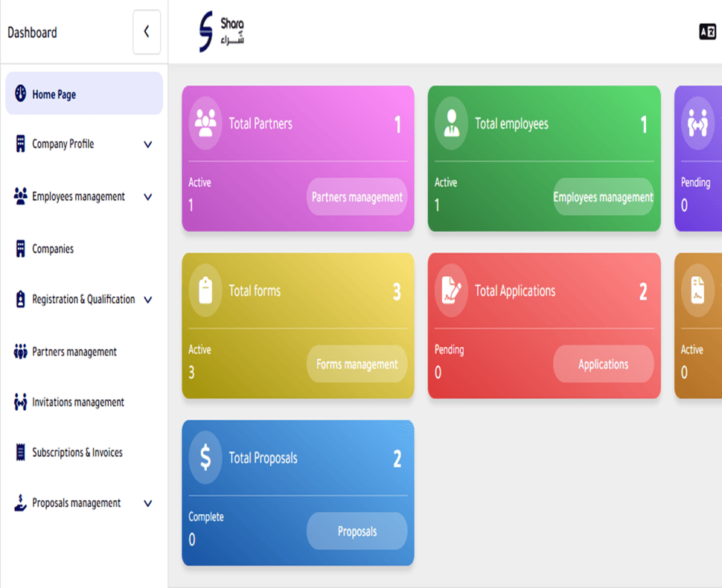Screen dimensions: 722x588
Task: Click the Total forms clipboard icon
Action: [205, 290]
